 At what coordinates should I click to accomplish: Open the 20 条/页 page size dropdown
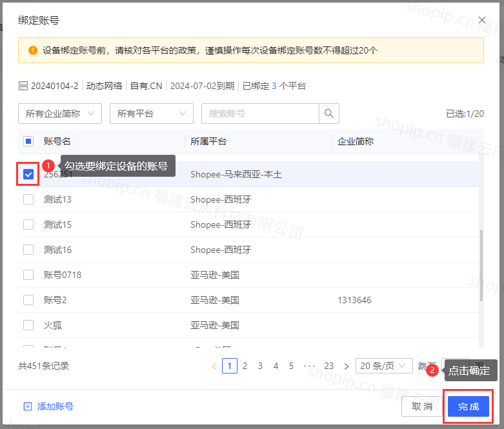click(384, 366)
